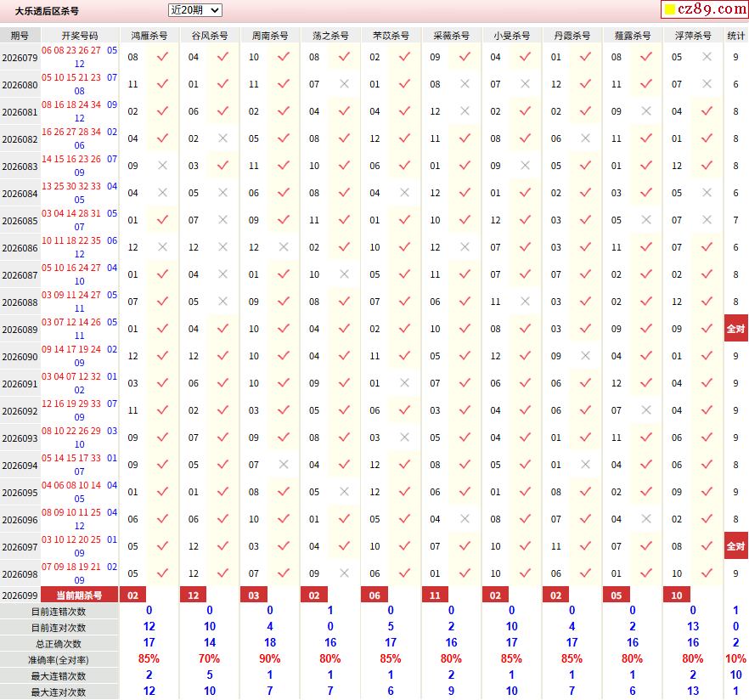
Task: Click the red 10 badge under 浮萍杀号
Action: click(x=677, y=596)
